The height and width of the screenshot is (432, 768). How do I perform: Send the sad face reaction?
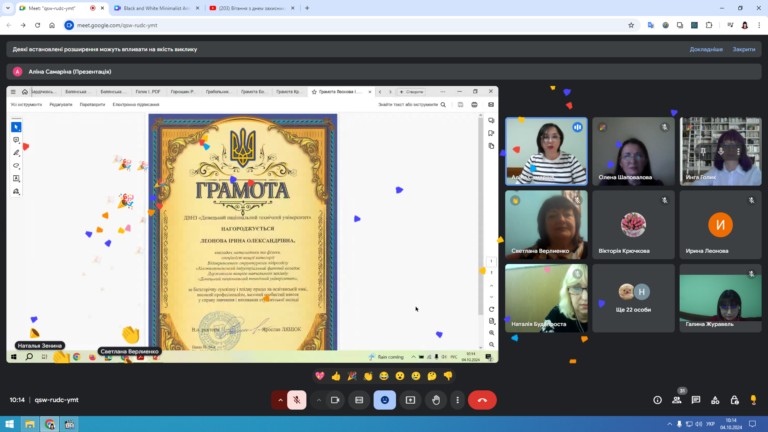(416, 376)
